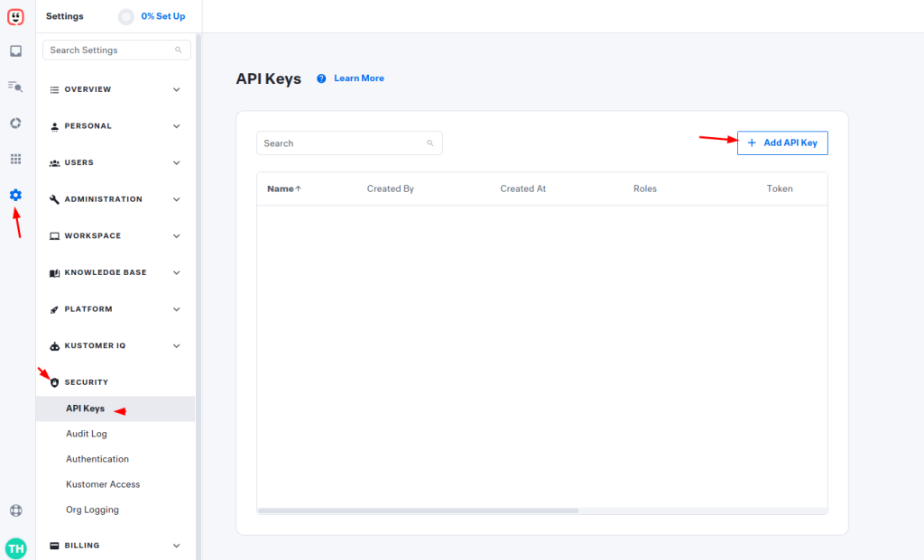Open the apps grid icon
Viewport: 924px width, 560px height.
point(14,159)
